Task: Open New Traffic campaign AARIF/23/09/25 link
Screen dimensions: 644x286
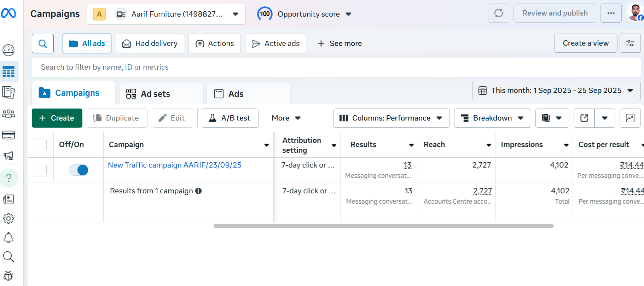Action: point(175,165)
